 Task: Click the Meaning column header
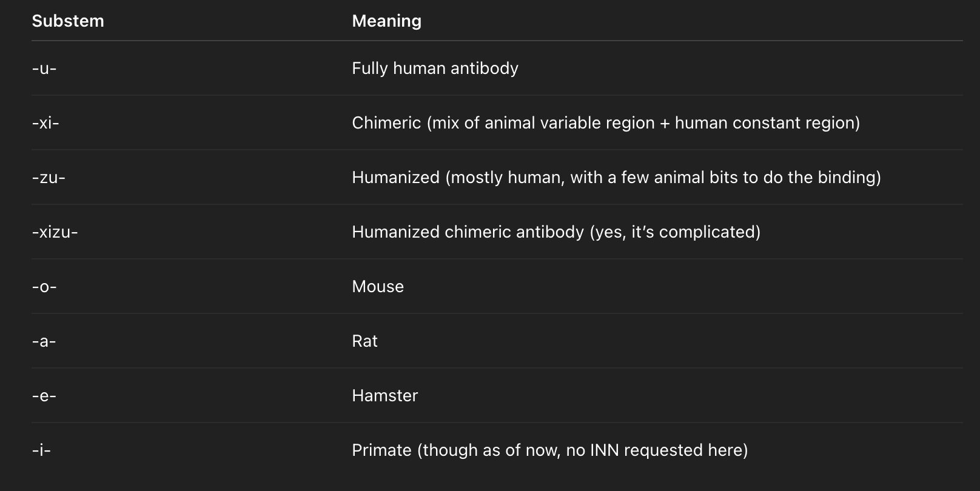(x=386, y=21)
